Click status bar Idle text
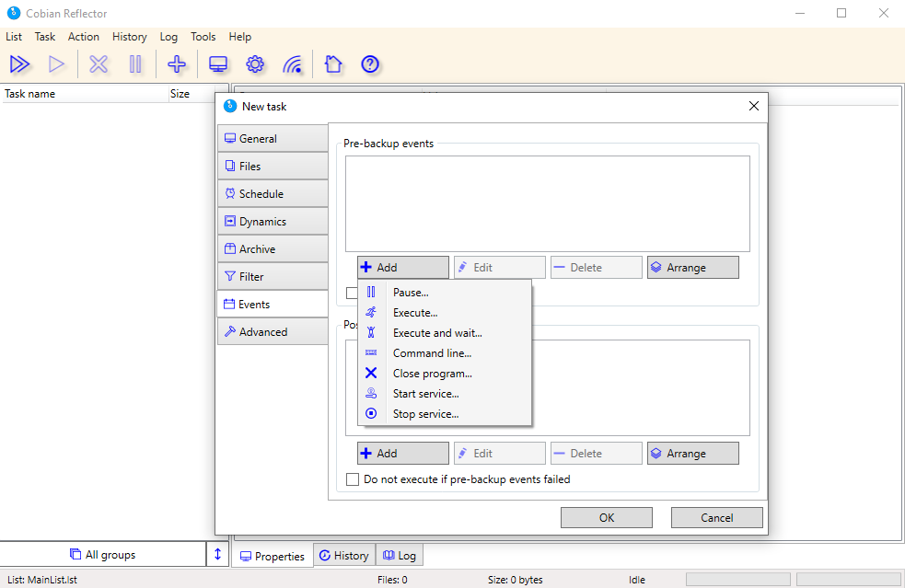Image resolution: width=905 pixels, height=588 pixels. [637, 580]
